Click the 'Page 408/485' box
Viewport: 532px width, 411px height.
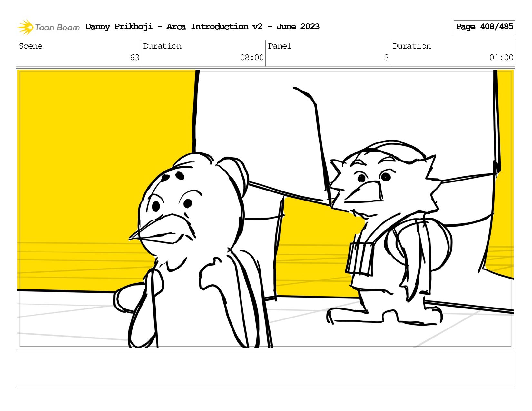pyautogui.click(x=484, y=27)
